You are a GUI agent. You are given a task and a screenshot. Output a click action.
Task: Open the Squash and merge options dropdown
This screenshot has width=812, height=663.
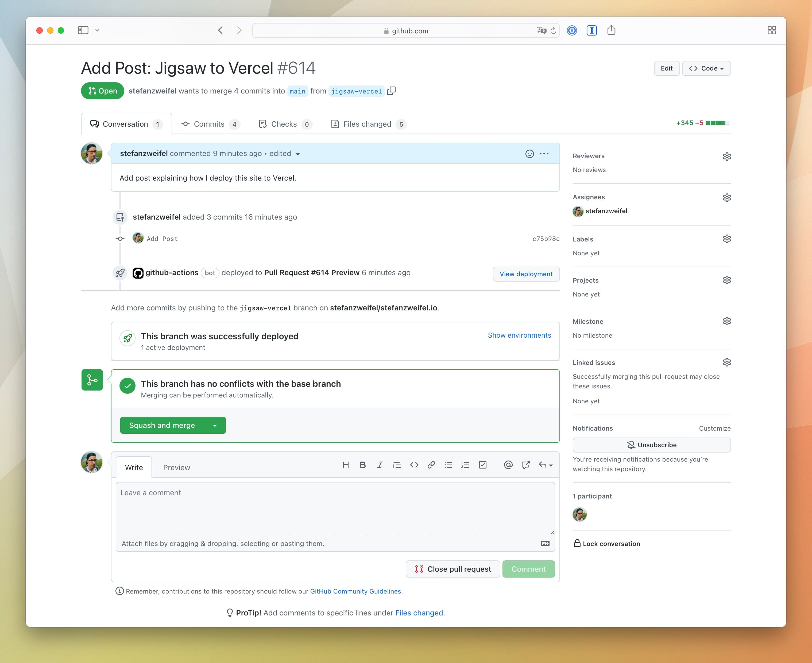215,425
